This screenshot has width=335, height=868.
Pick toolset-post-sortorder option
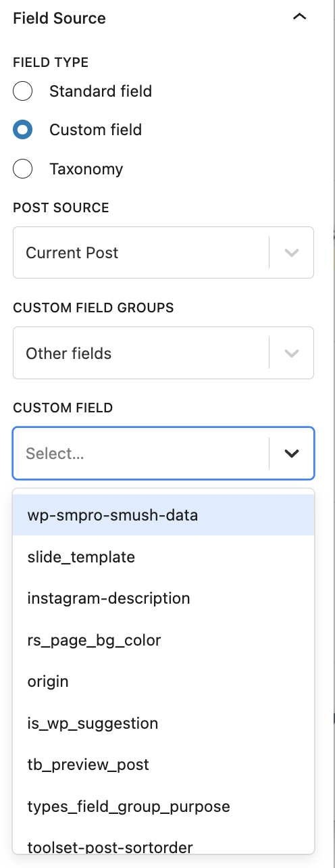coord(163,844)
